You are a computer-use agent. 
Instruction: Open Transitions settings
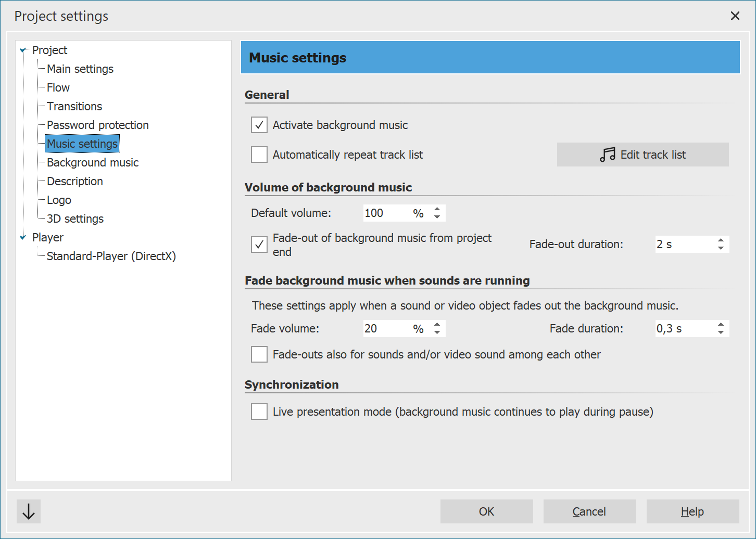click(x=74, y=106)
